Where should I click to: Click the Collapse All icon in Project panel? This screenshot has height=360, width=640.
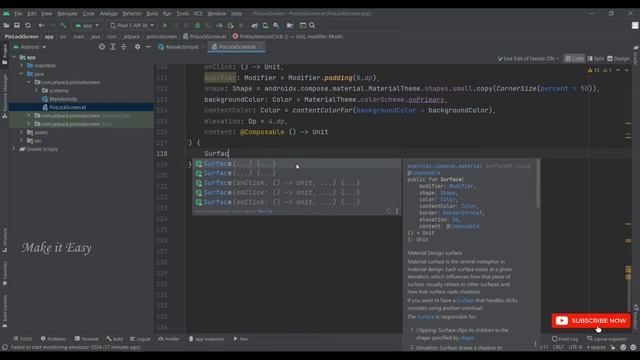(x=124, y=47)
